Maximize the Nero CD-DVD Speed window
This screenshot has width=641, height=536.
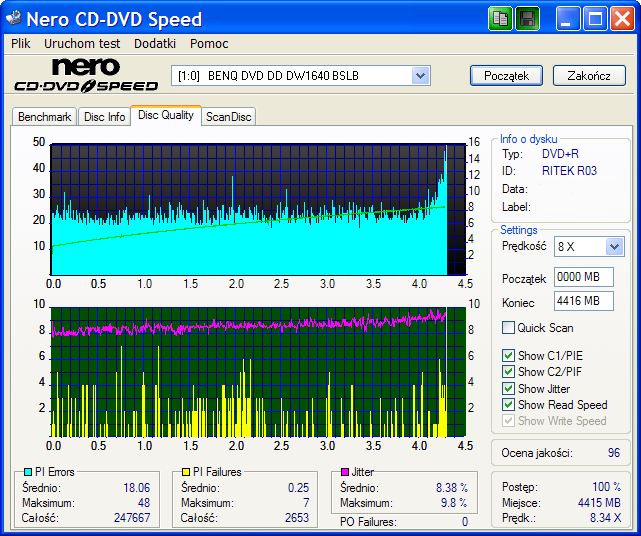click(x=595, y=19)
